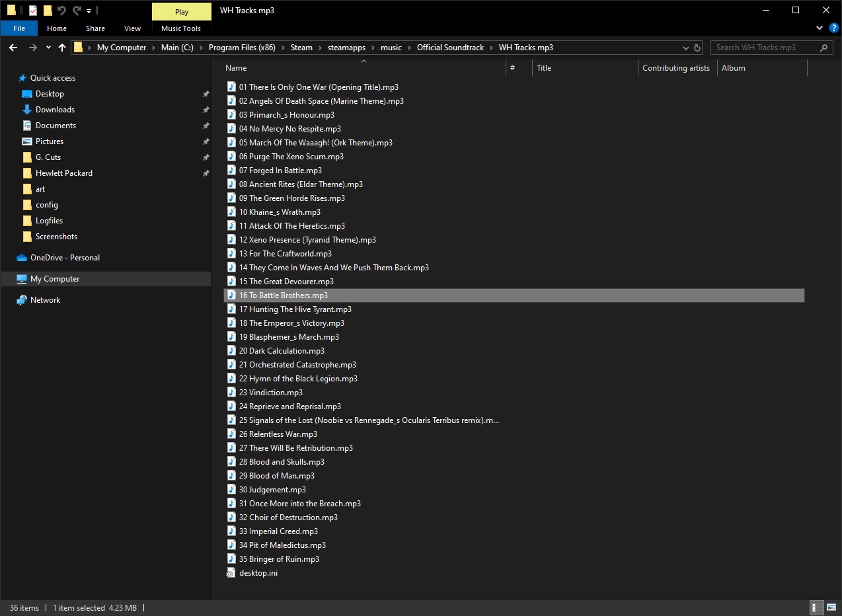Click Properties icon in Quick Access Toolbar

pyautogui.click(x=33, y=11)
